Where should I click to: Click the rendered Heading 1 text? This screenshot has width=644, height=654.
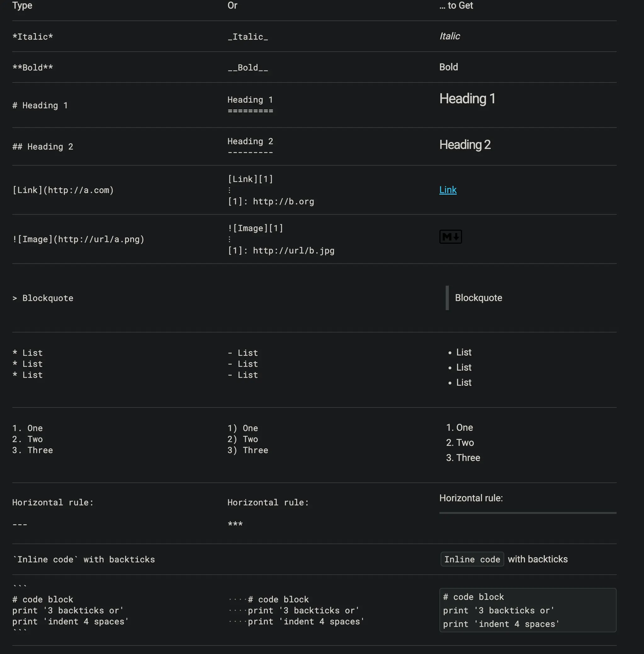pyautogui.click(x=467, y=99)
